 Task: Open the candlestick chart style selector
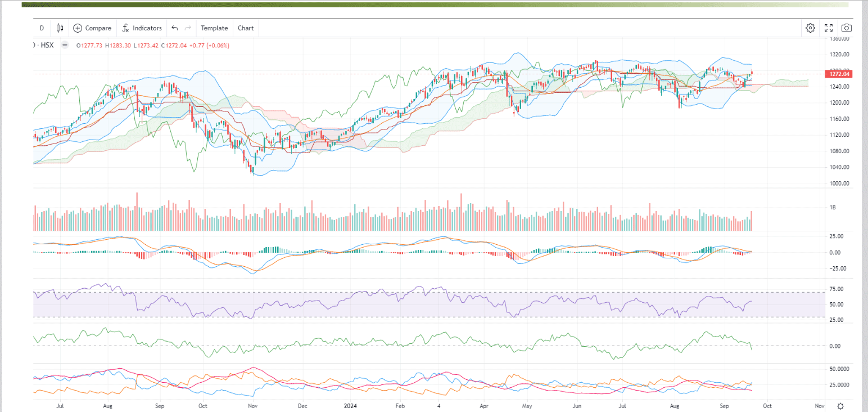[x=60, y=28]
